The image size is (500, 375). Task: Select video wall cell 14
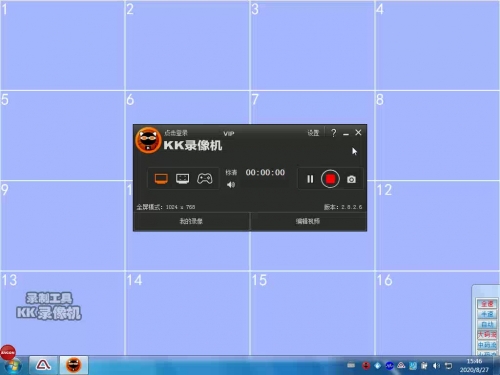(x=187, y=313)
